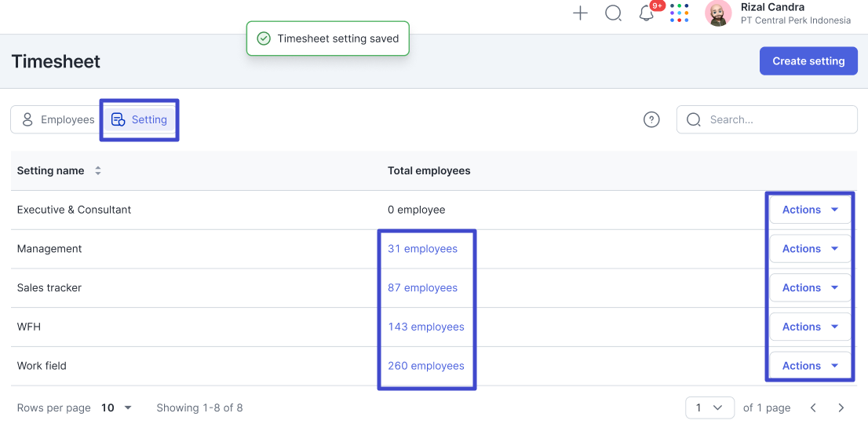Image resolution: width=868 pixels, height=424 pixels.
Task: Click the plus quick-add icon
Action: 580,13
